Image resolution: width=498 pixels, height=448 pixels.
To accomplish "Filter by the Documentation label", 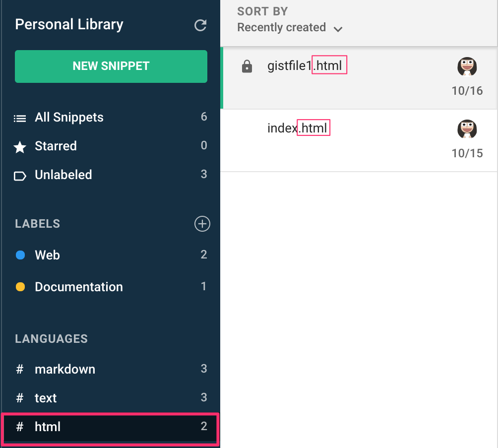I will tap(78, 287).
